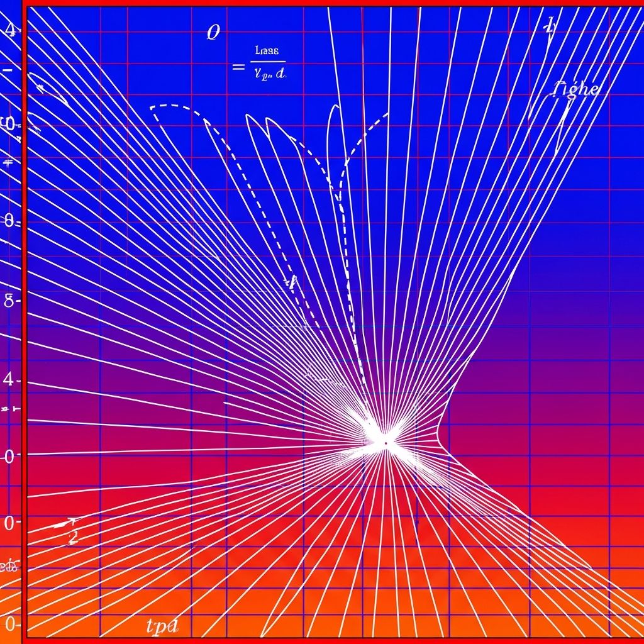Select the "0" tick level with the convergence point

pyautogui.click(x=9, y=456)
